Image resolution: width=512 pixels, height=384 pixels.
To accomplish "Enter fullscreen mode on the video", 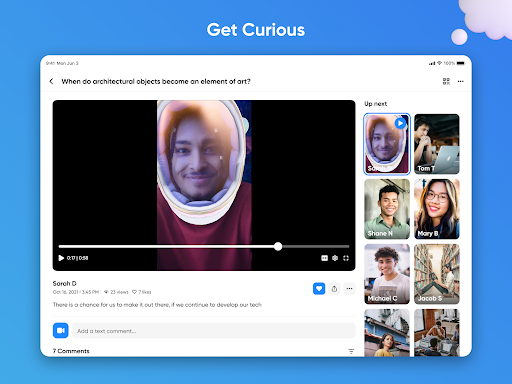I will click(x=346, y=258).
